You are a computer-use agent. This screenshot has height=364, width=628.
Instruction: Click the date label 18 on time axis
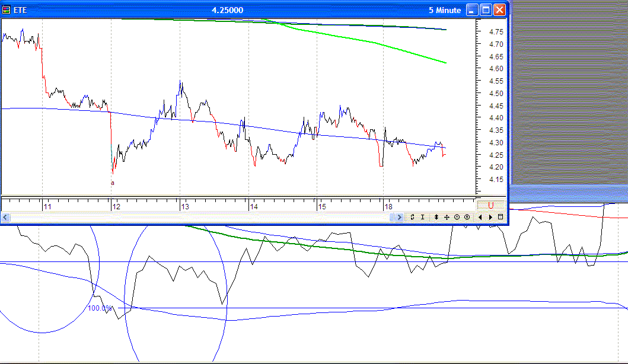click(x=388, y=207)
